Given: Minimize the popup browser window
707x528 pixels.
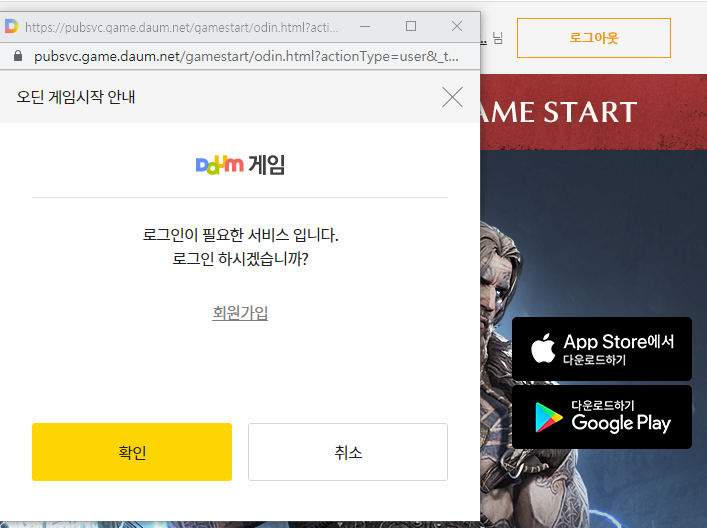Looking at the screenshot, I should [x=365, y=27].
